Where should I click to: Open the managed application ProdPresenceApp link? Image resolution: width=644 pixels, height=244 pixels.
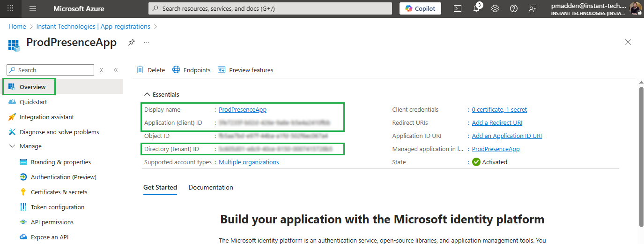(496, 149)
